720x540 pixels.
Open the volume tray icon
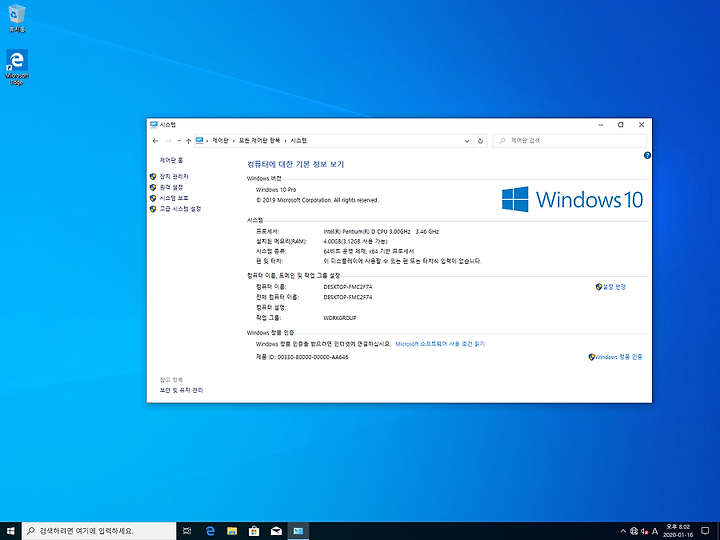644,531
